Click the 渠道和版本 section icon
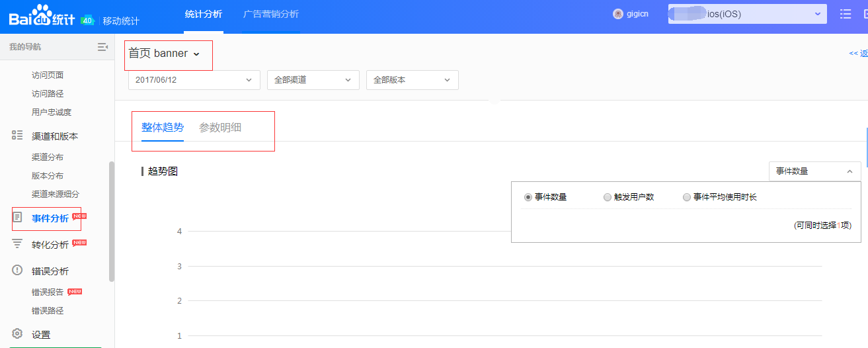 coord(18,136)
